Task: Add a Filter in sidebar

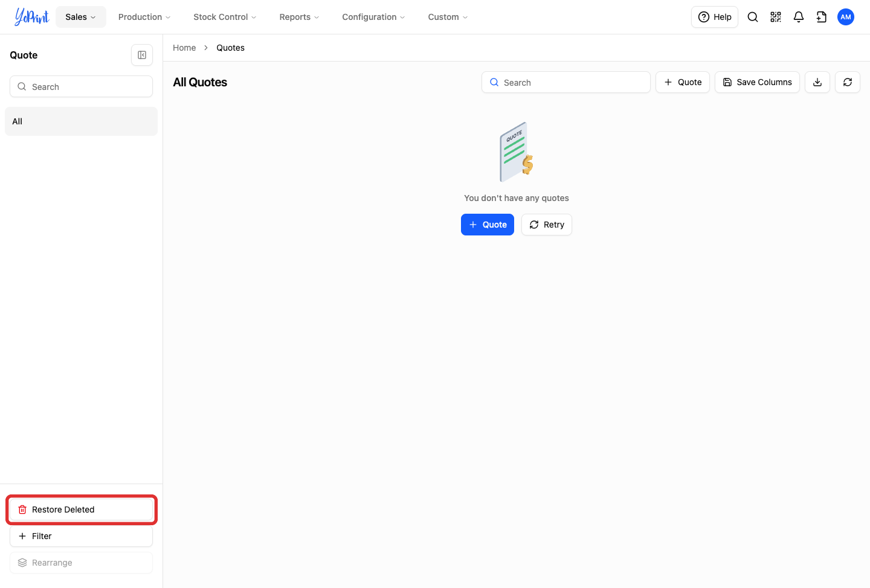Action: click(x=81, y=536)
